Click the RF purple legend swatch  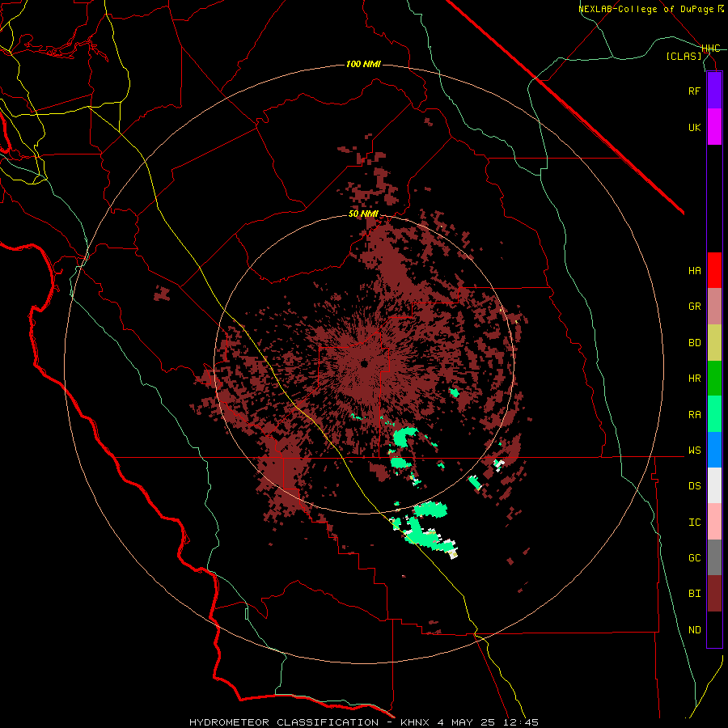click(714, 91)
